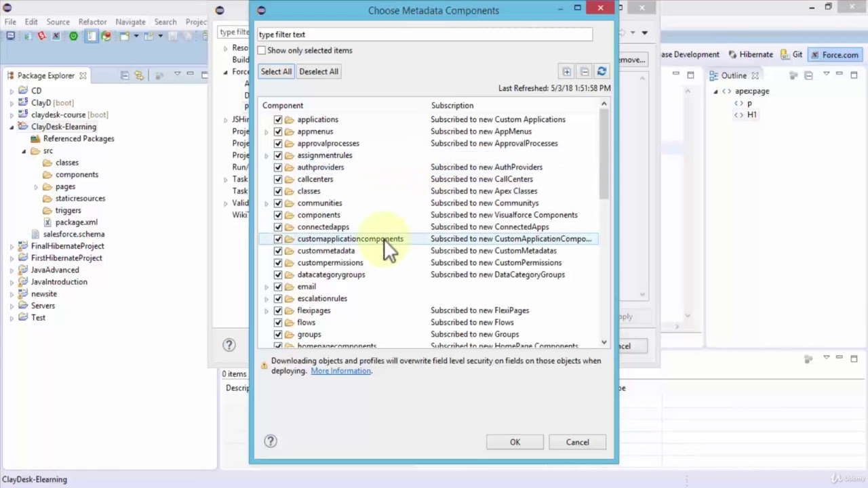Click the flows folder icon

pos(290,322)
